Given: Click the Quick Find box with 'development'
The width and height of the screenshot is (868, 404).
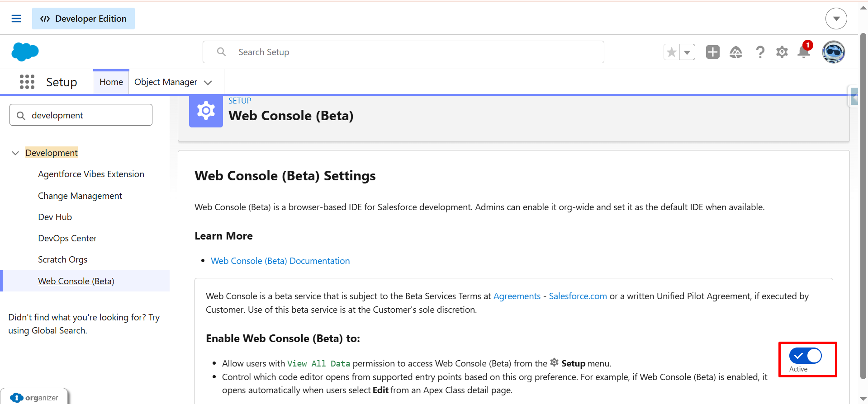Looking at the screenshot, I should [81, 115].
